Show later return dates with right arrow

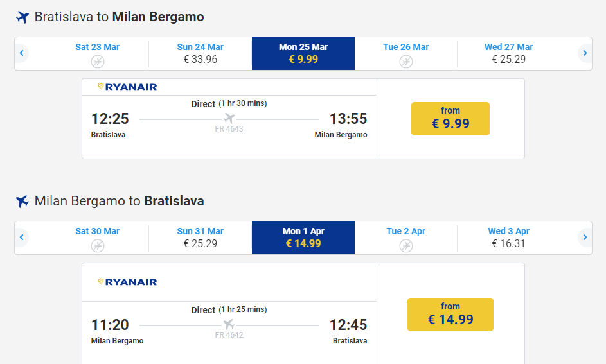584,238
